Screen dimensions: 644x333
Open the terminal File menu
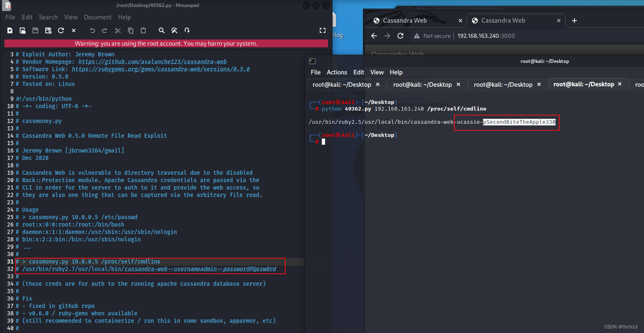(x=316, y=72)
